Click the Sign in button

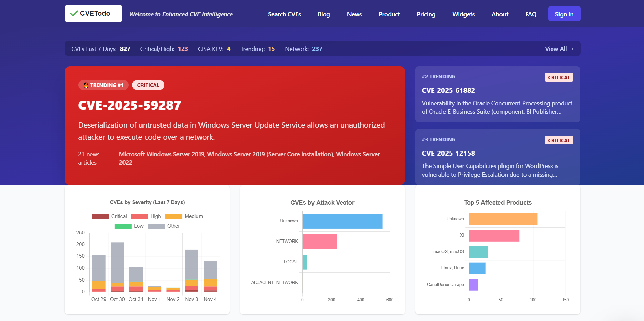pos(564,14)
